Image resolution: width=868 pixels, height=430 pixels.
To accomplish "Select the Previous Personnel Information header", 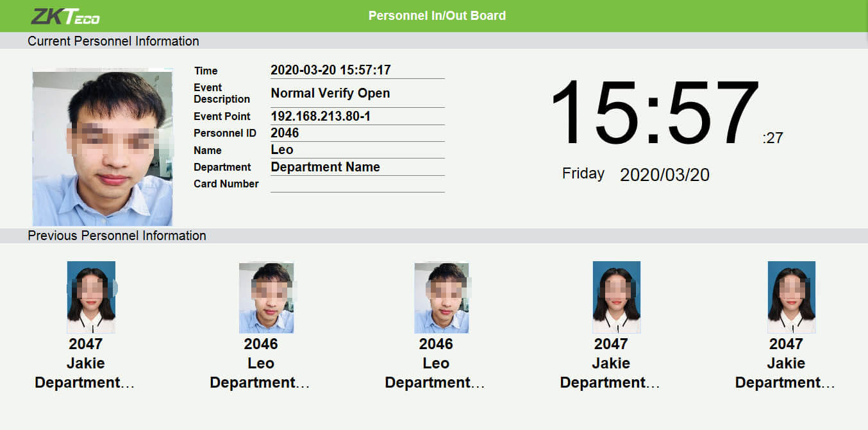I will 117,236.
